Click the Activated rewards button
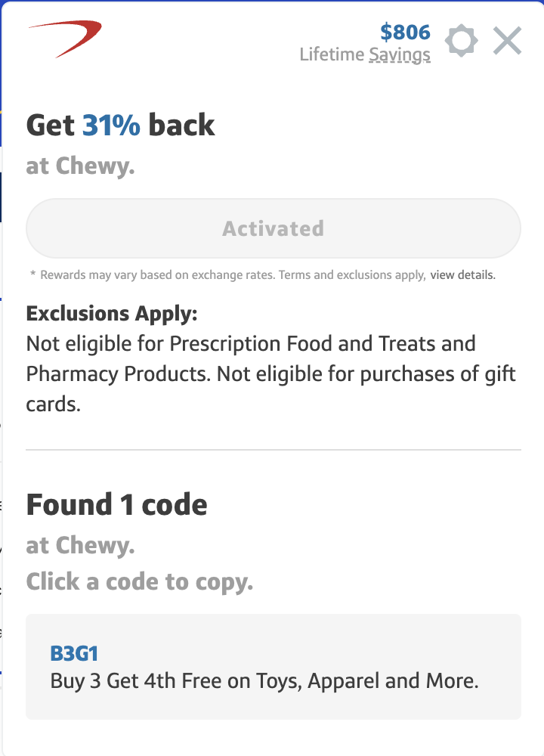 click(273, 228)
